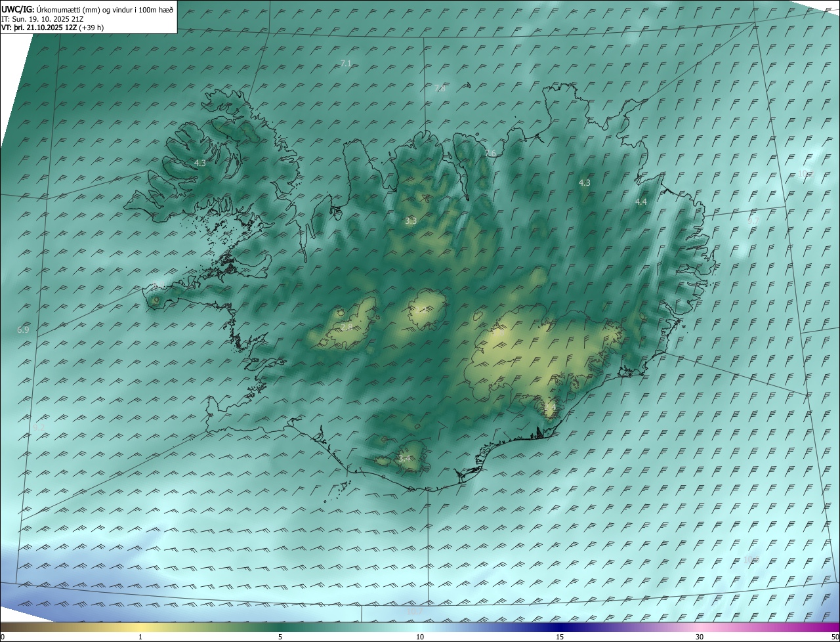Screen dimensions: 840x642
Task: Click the colorbar tick label 5
Action: 280,637
